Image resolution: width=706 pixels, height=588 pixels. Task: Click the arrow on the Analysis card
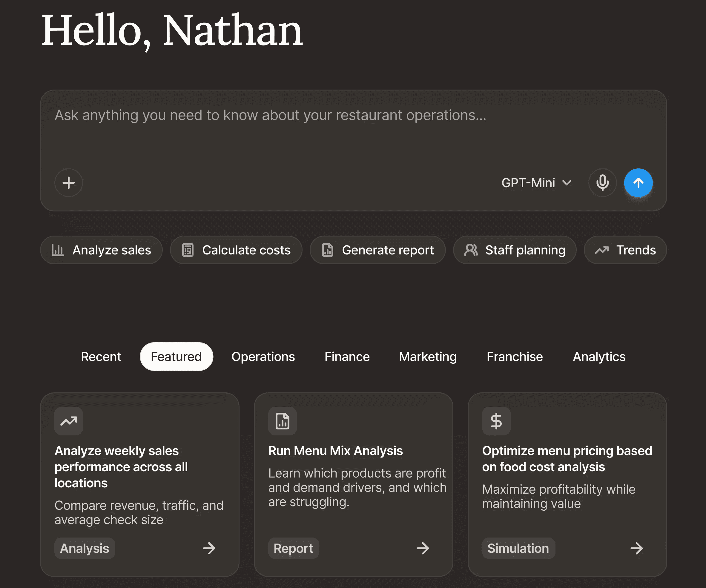(209, 548)
